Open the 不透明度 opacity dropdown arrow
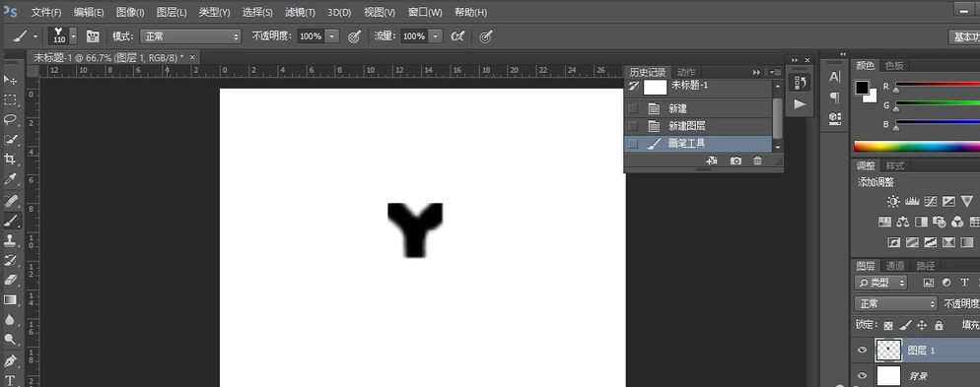The height and width of the screenshot is (387, 980). [x=332, y=36]
